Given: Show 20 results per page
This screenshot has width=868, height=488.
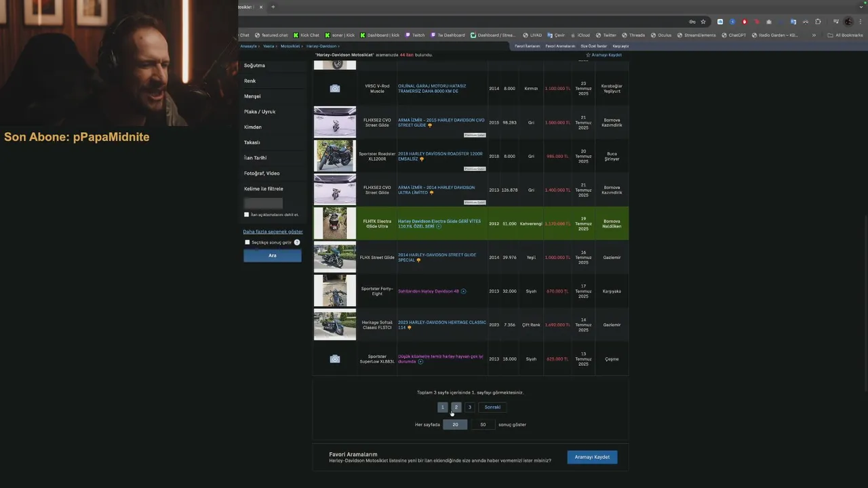Looking at the screenshot, I should 455,425.
